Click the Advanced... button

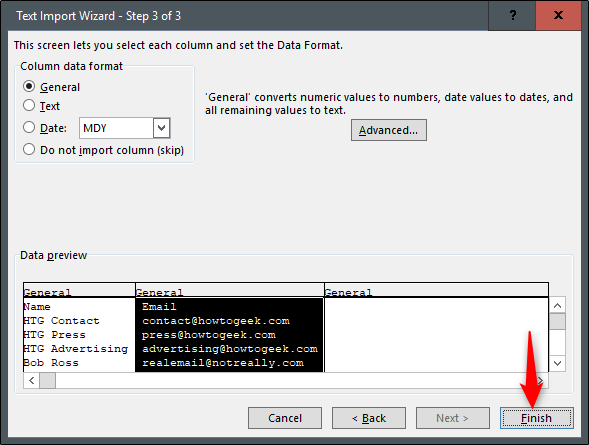[389, 130]
